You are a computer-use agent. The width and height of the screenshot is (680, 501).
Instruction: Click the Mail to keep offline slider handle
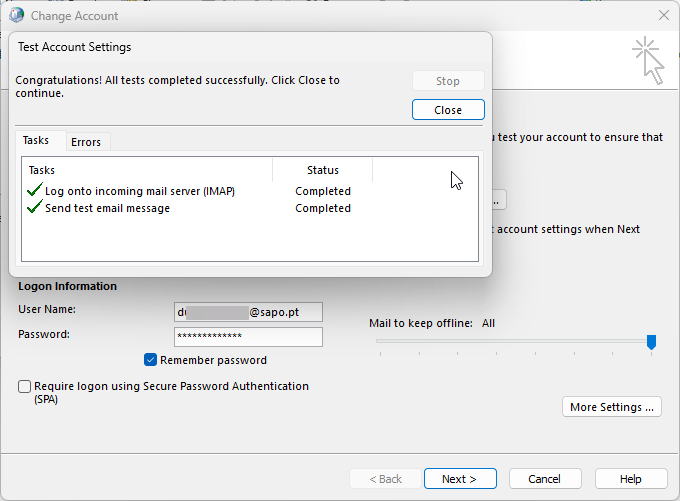click(x=651, y=342)
